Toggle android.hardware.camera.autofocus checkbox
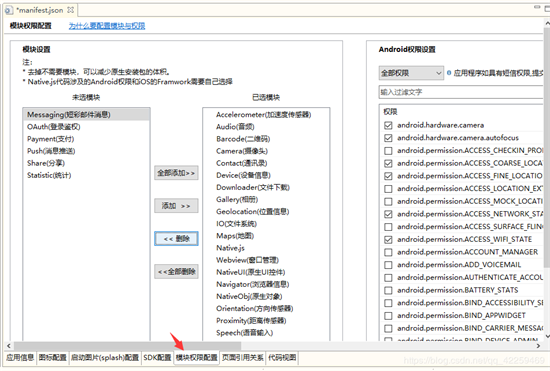 click(x=388, y=138)
